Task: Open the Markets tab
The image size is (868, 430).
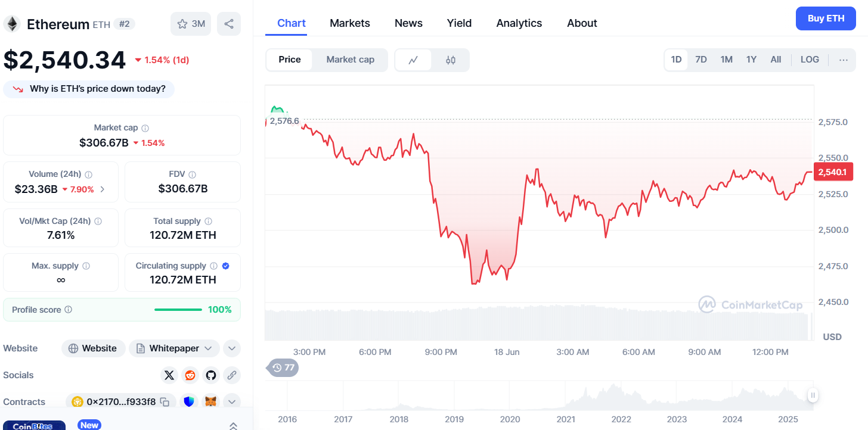Action: pos(350,23)
